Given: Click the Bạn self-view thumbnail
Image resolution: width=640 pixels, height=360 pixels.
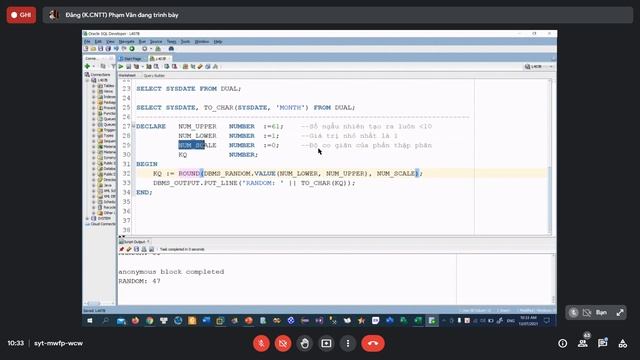Looking at the screenshot, I should tap(596, 313).
